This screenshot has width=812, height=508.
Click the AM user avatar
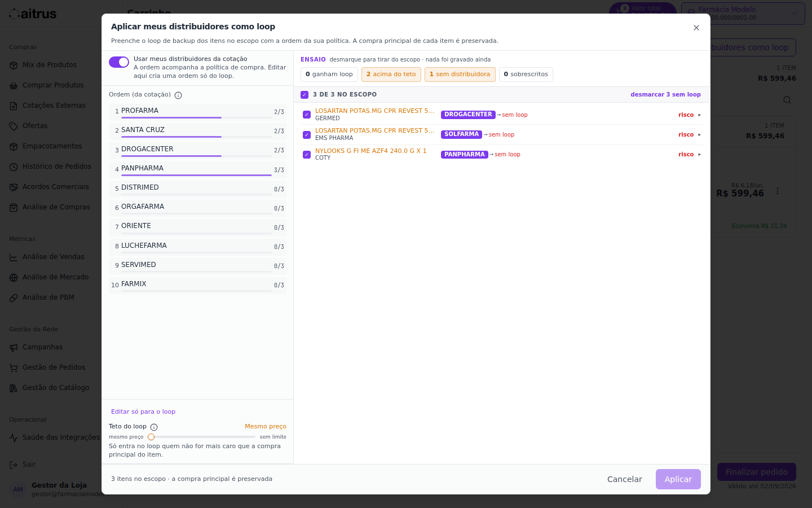tap(18, 489)
